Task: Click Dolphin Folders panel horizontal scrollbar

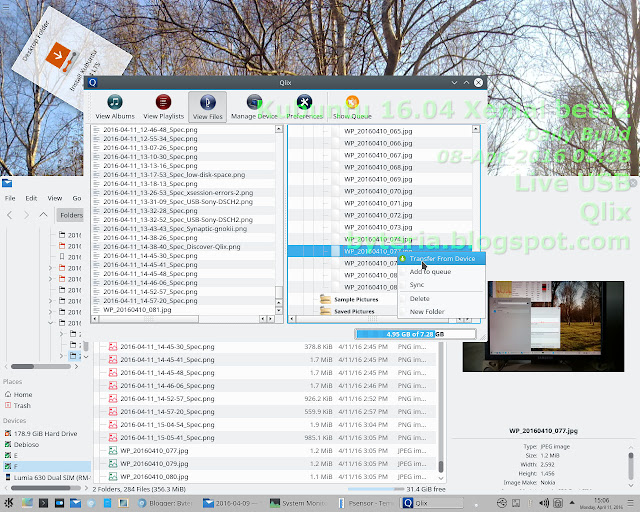Action: point(41,366)
